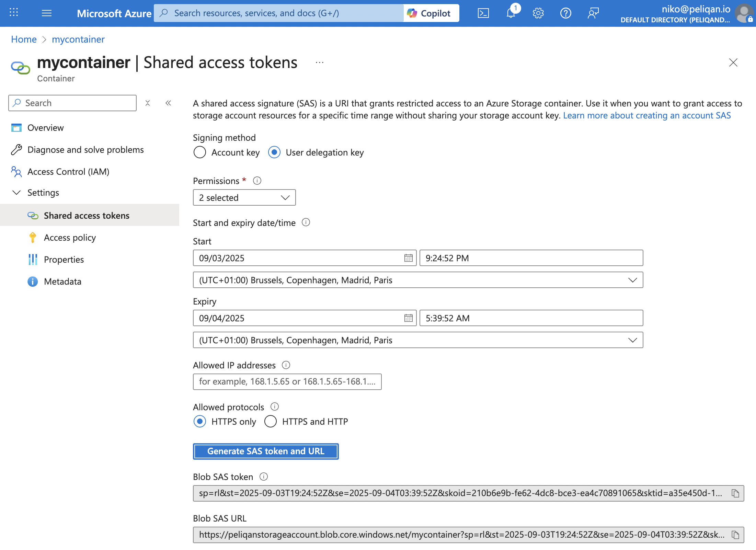Click the Start time field 9:24:52 PM

click(531, 258)
